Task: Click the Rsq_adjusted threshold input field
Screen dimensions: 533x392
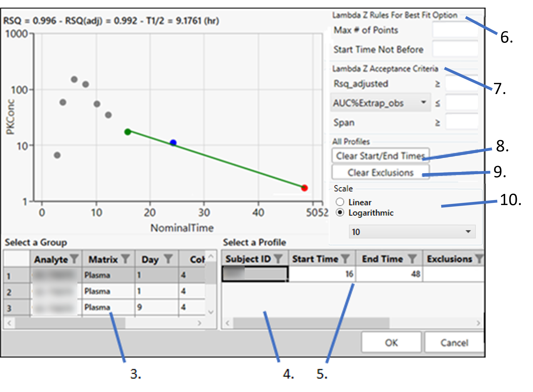Action: point(462,83)
